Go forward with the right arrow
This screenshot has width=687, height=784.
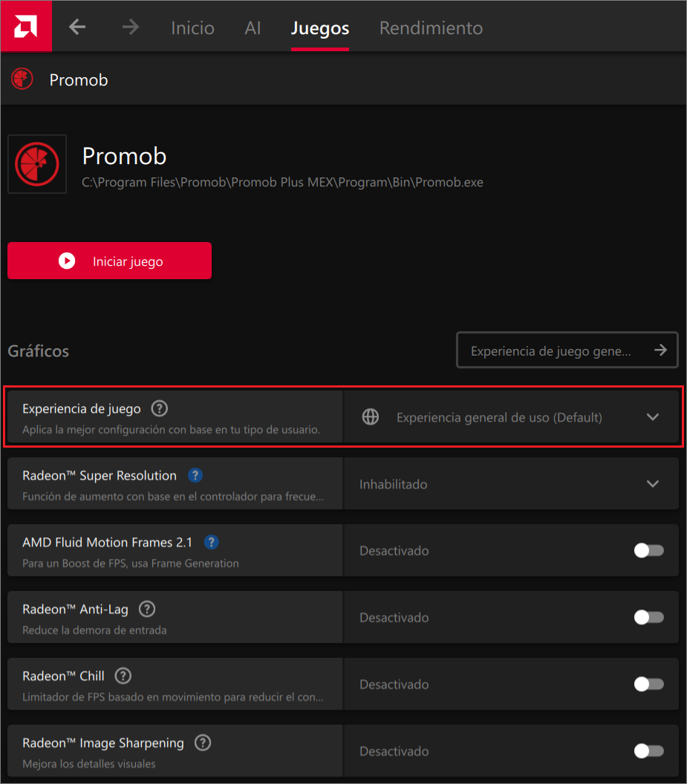coord(131,27)
